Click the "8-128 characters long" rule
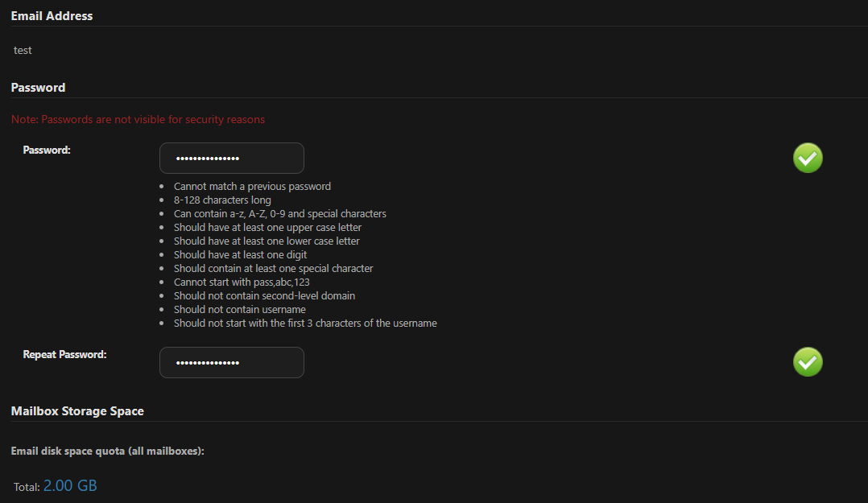868x503 pixels. (222, 200)
